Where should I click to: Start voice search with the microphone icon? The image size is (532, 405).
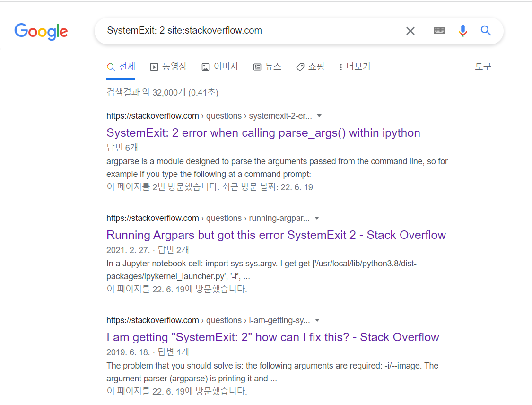[x=463, y=31]
